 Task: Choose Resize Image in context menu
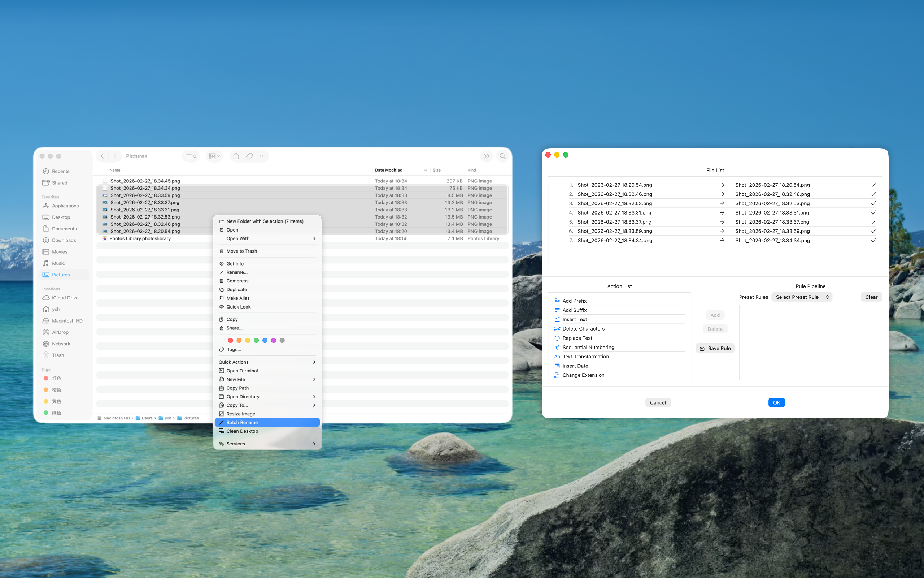[267, 414]
